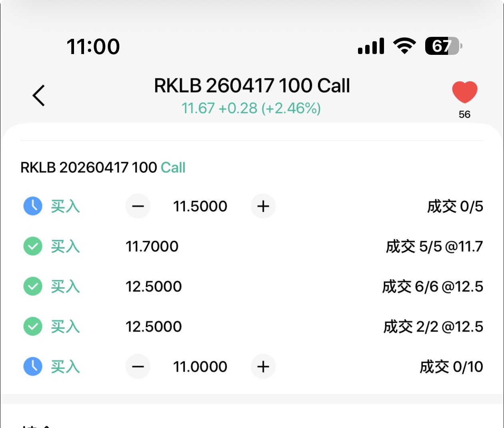Increase price of the 11.5000 order

click(263, 206)
